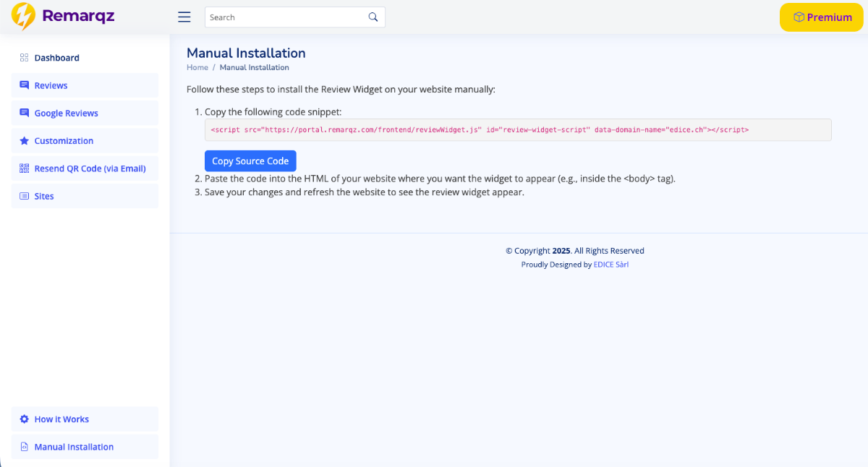
Task: Click the search magnifier icon
Action: [x=373, y=17]
